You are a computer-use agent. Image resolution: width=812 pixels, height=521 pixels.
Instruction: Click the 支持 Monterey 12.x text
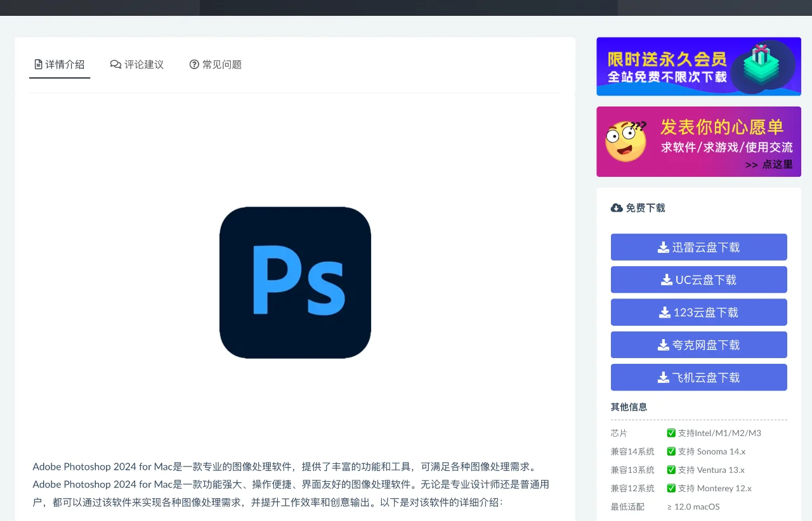point(715,488)
